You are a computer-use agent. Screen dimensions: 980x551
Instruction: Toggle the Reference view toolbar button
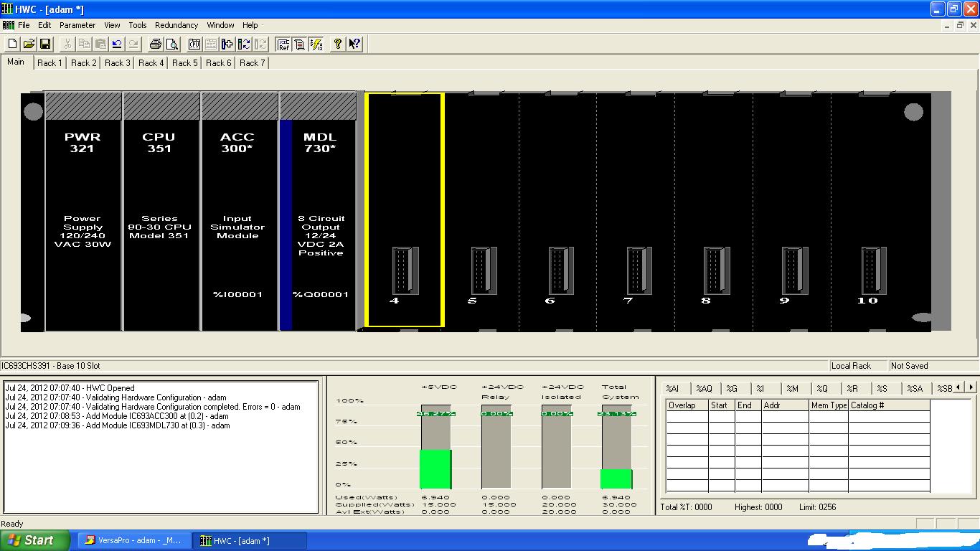tap(283, 44)
